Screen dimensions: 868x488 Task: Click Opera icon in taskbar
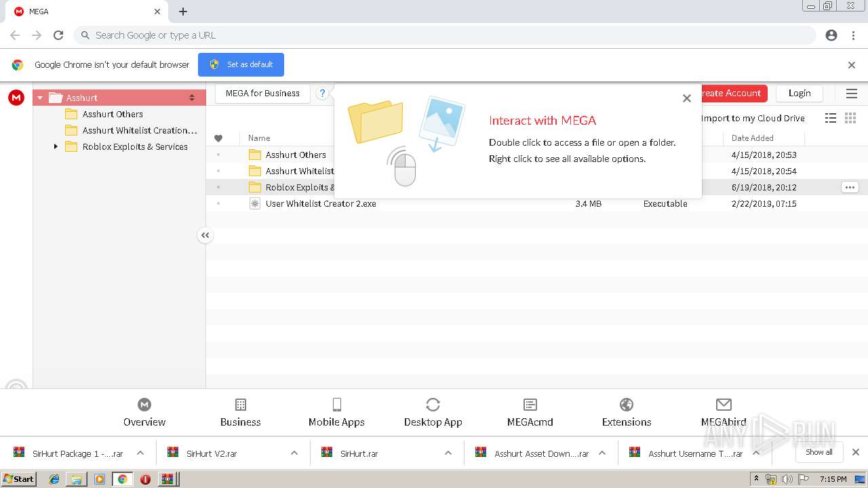[x=145, y=479]
